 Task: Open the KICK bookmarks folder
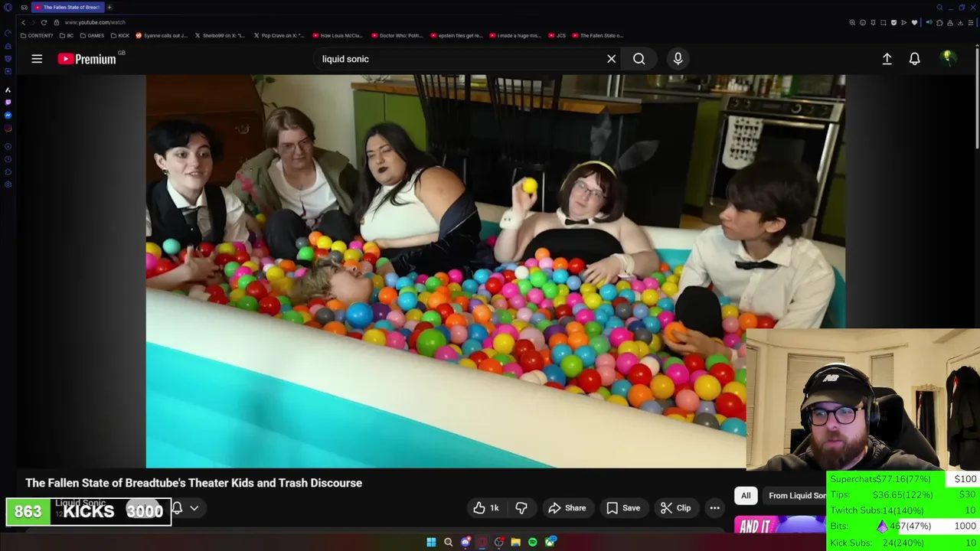[x=120, y=35]
